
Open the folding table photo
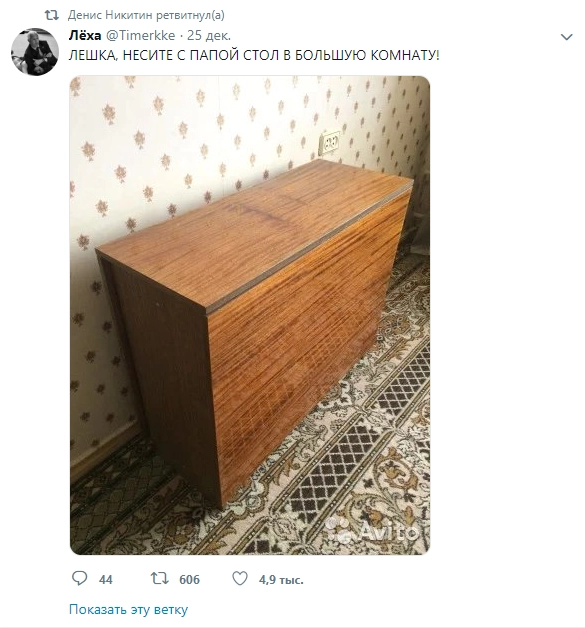click(249, 315)
